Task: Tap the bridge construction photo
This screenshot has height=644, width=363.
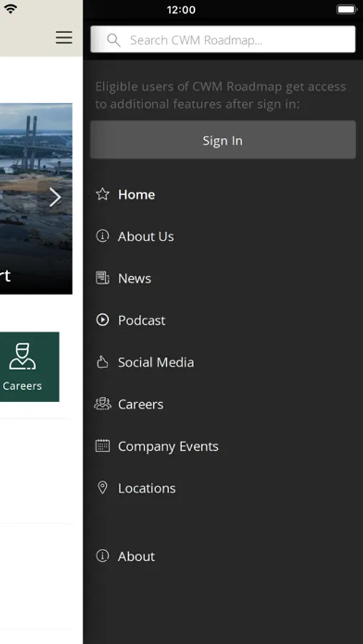Action: tap(37, 198)
